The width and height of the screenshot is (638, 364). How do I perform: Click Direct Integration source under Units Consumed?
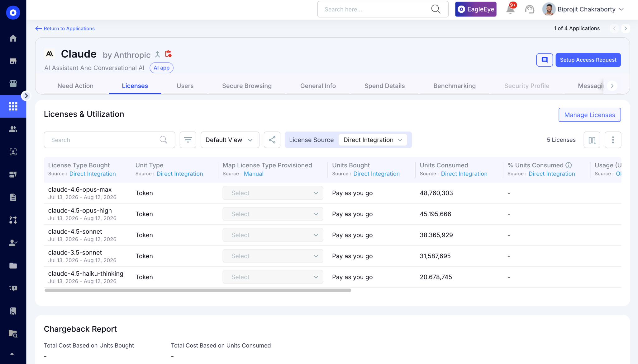(464, 174)
